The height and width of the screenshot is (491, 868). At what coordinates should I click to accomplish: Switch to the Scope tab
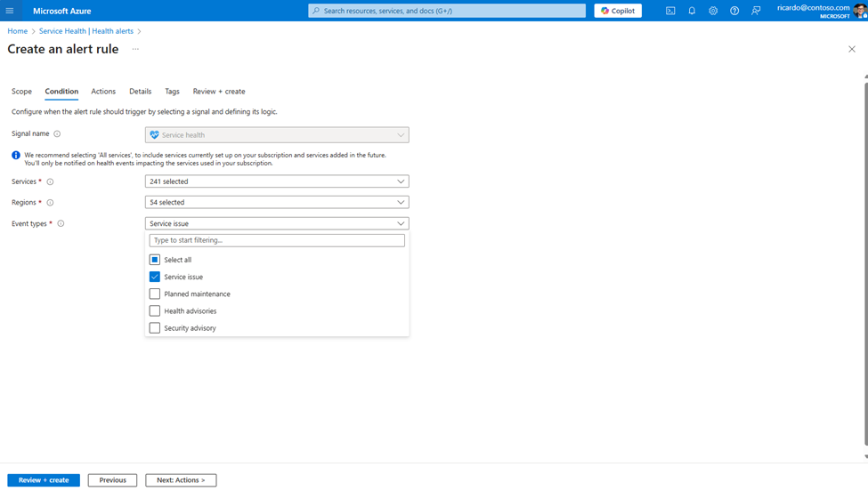21,92
